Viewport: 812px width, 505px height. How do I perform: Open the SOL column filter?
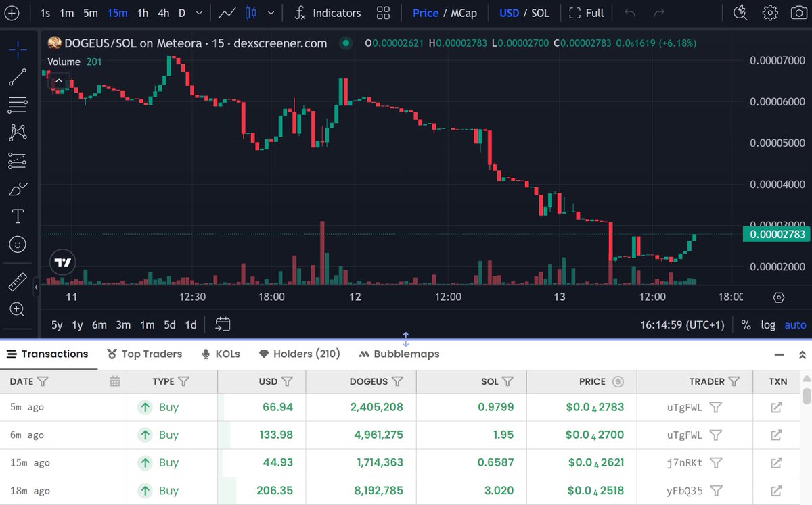tap(507, 381)
